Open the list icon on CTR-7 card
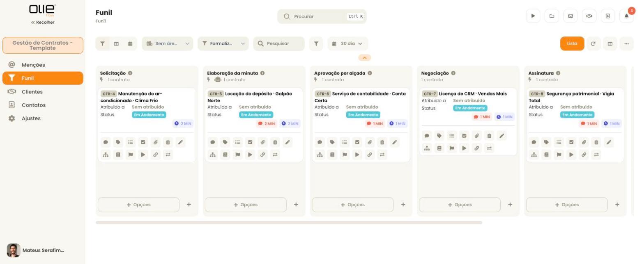The height and width of the screenshot is (264, 644). 452,136
